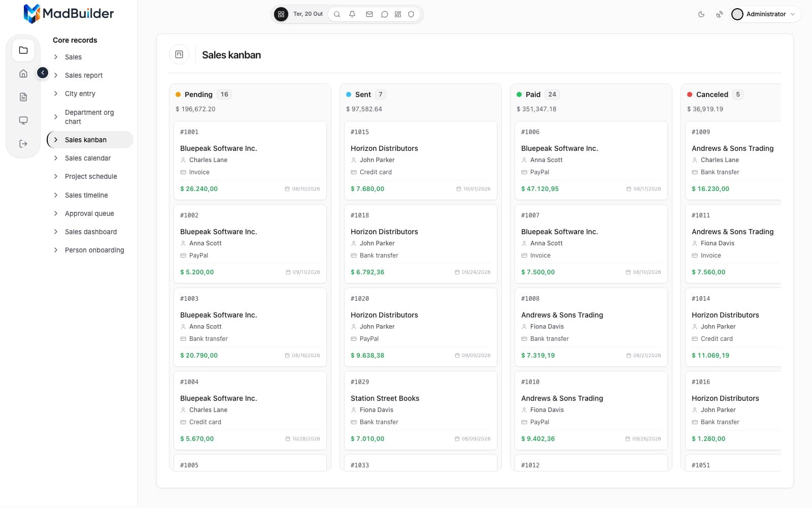Viewport: 812px width, 508px height.
Task: Click the kanban board icon beside title
Action: pos(179,54)
